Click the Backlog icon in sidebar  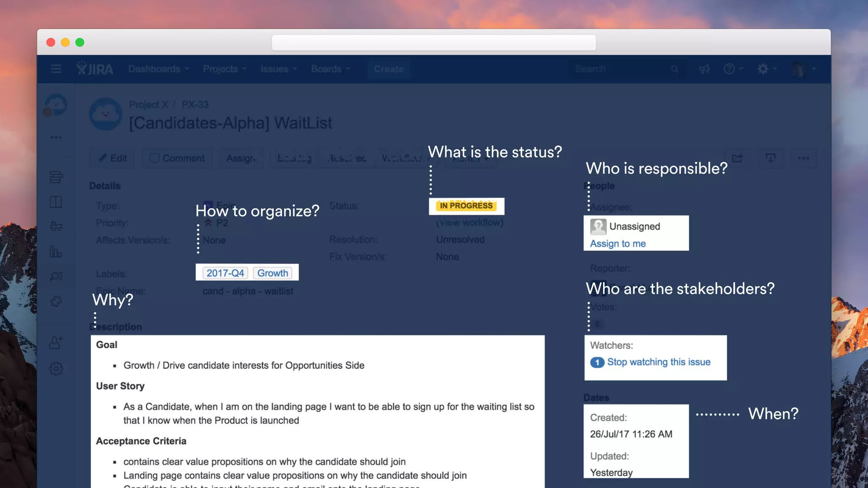point(56,177)
